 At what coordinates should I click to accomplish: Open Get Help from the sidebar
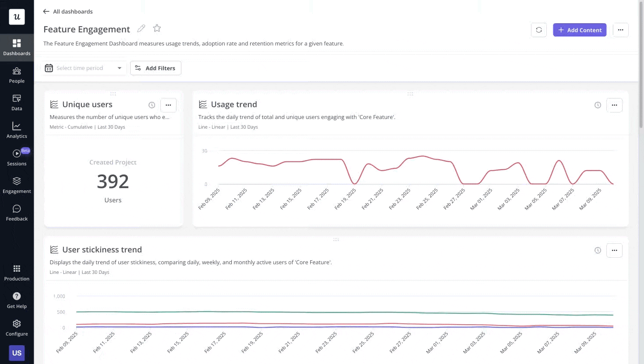point(17,300)
